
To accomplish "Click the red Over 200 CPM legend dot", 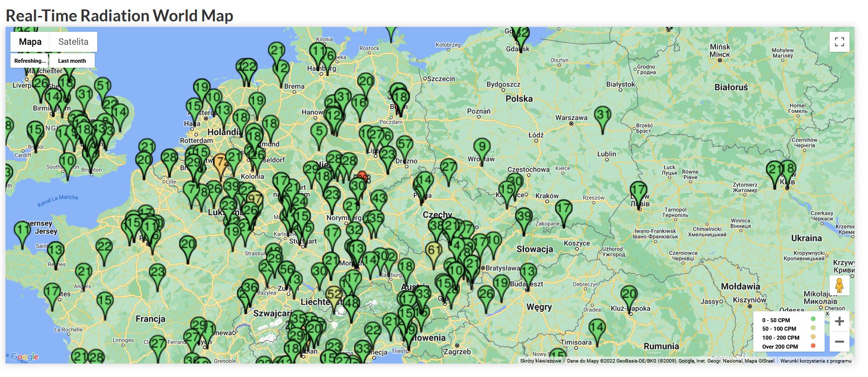I will pyautogui.click(x=813, y=346).
